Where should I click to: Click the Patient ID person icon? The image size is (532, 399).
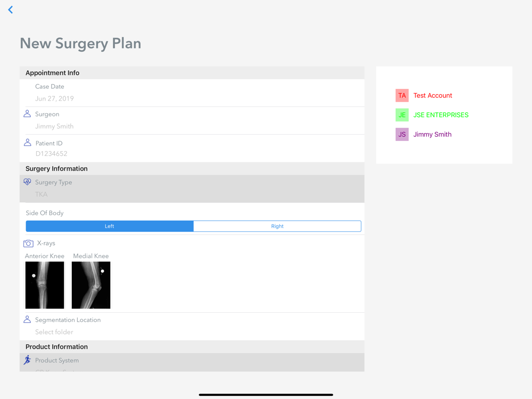(x=28, y=143)
